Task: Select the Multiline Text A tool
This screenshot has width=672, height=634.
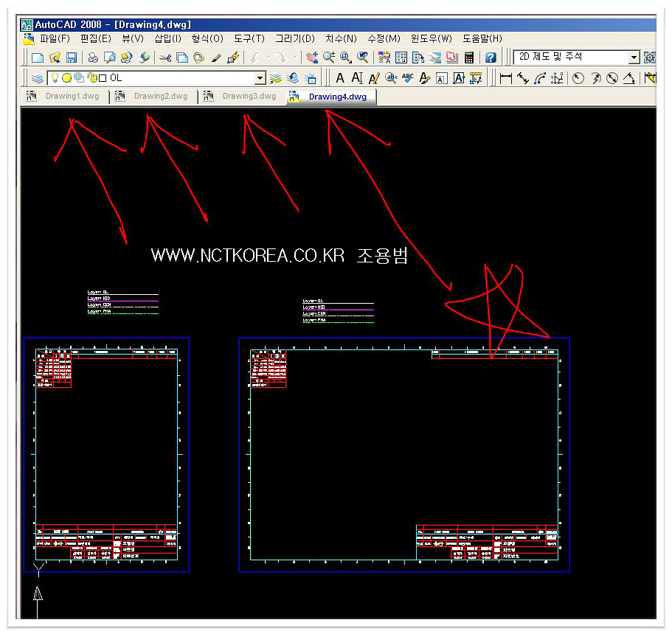Action: point(340,78)
